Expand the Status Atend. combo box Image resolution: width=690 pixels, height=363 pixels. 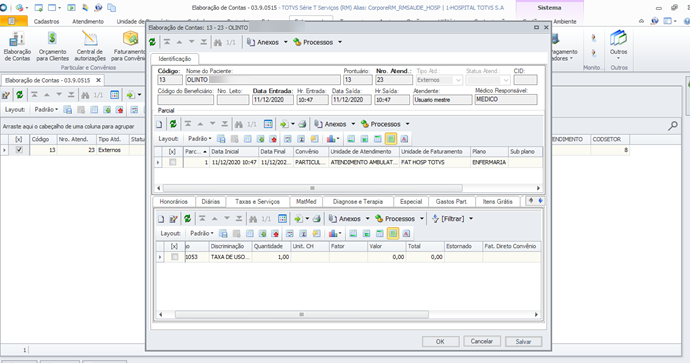506,80
